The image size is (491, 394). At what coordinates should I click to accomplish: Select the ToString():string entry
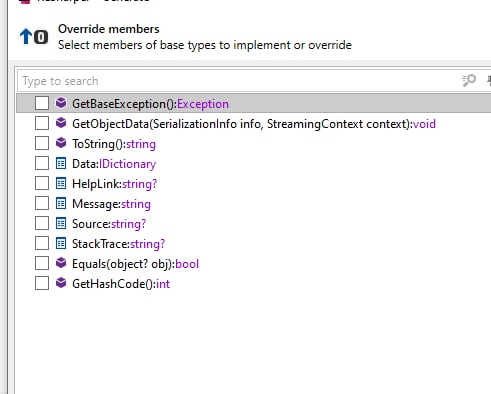114,144
